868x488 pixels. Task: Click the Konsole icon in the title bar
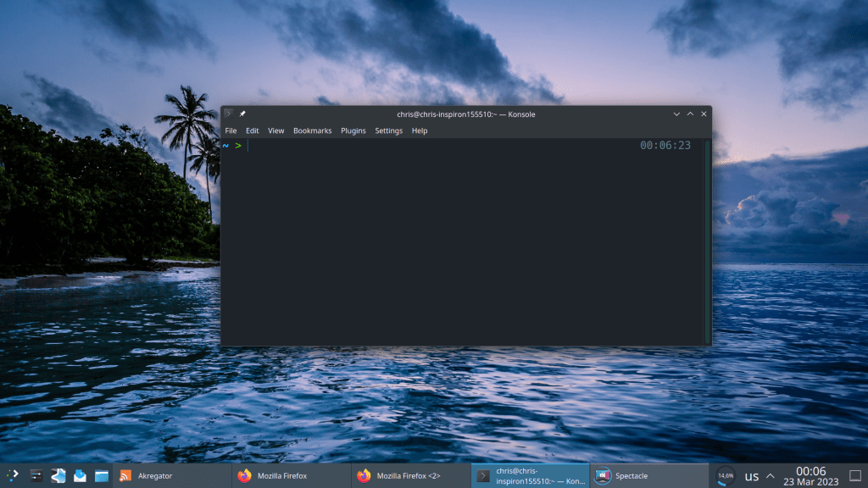pyautogui.click(x=228, y=114)
